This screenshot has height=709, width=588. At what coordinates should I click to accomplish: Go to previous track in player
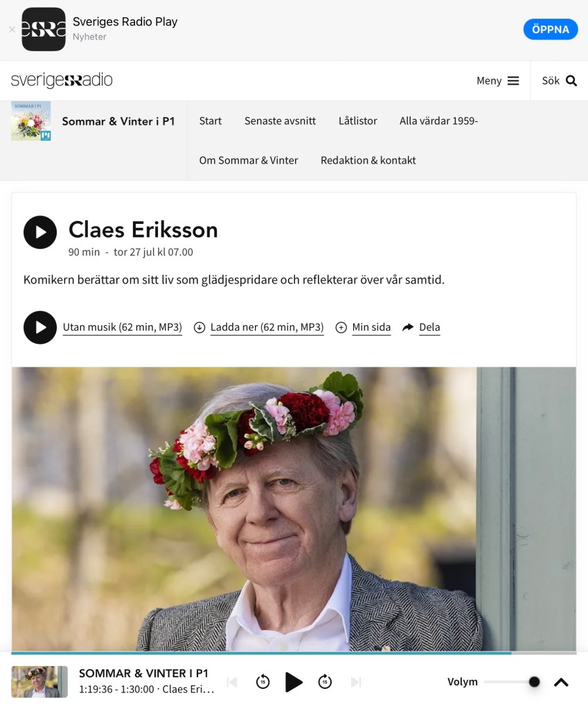pos(232,681)
